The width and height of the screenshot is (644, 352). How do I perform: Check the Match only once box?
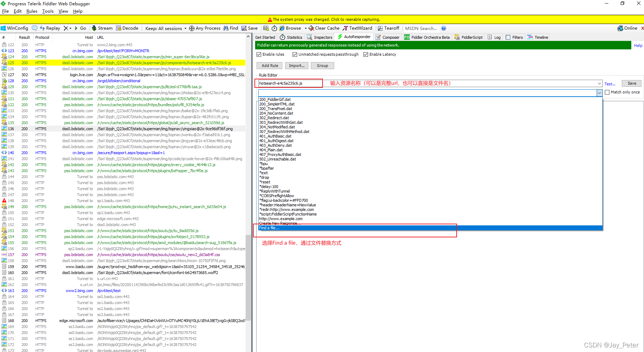click(607, 92)
